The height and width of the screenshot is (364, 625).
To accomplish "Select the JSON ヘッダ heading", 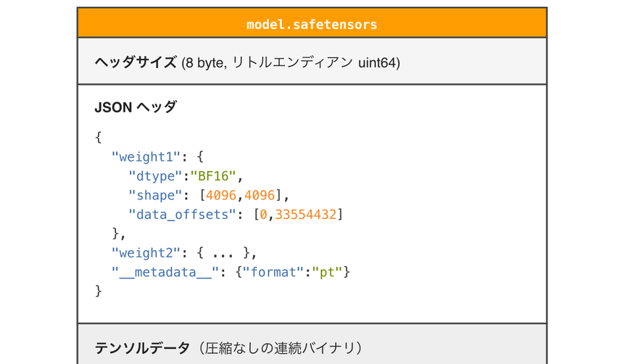I will (x=136, y=107).
